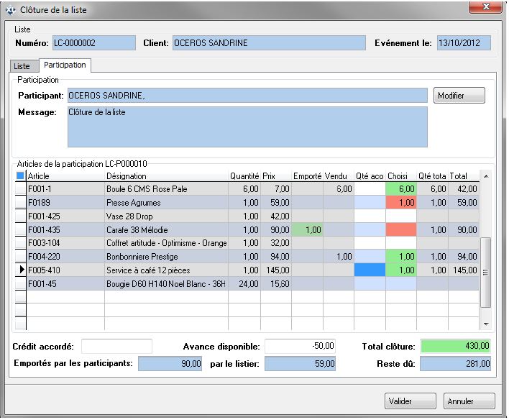
Task: Focus the Avance disponible field
Action: click(x=301, y=347)
